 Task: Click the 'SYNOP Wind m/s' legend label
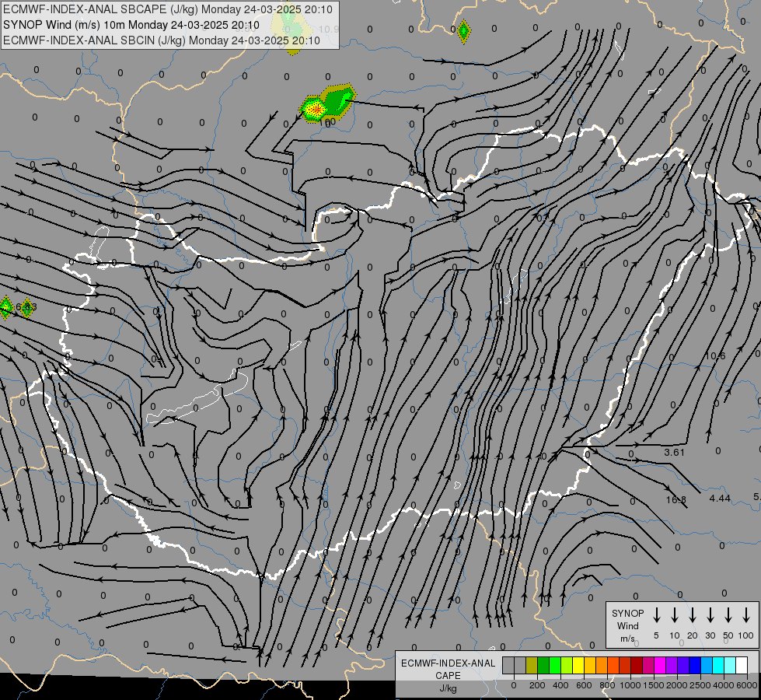click(x=627, y=626)
